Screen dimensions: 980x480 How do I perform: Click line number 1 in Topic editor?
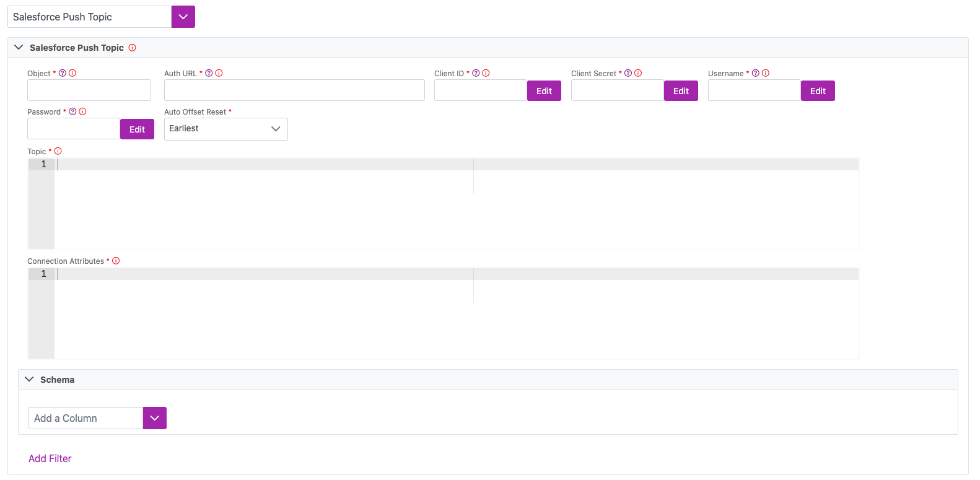[43, 164]
